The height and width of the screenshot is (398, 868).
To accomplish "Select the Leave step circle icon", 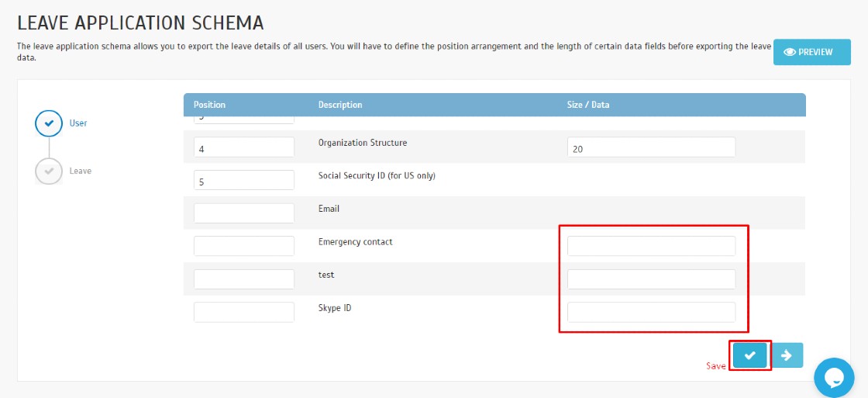I will click(49, 171).
